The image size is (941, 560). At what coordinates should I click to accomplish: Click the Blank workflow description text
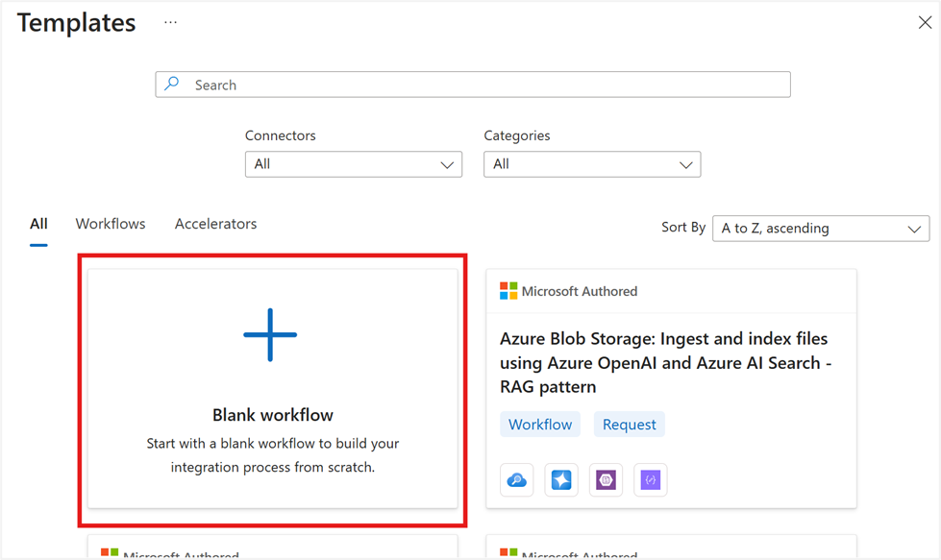(x=272, y=455)
